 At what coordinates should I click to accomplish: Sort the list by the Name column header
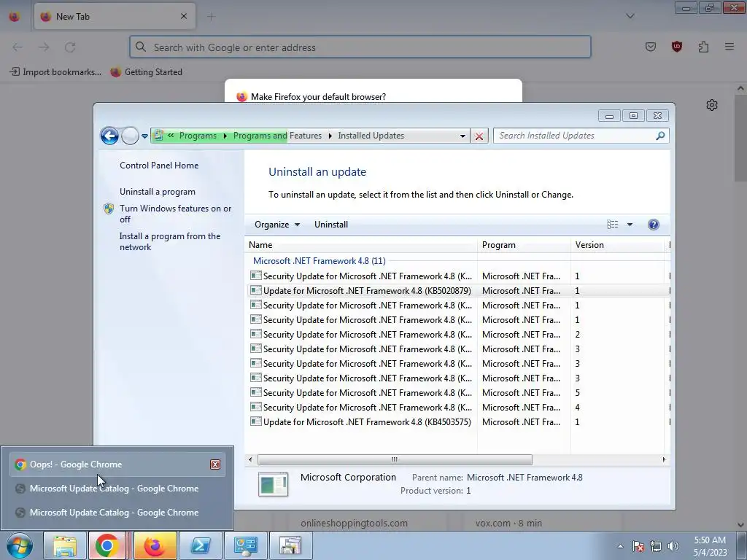[x=362, y=245]
